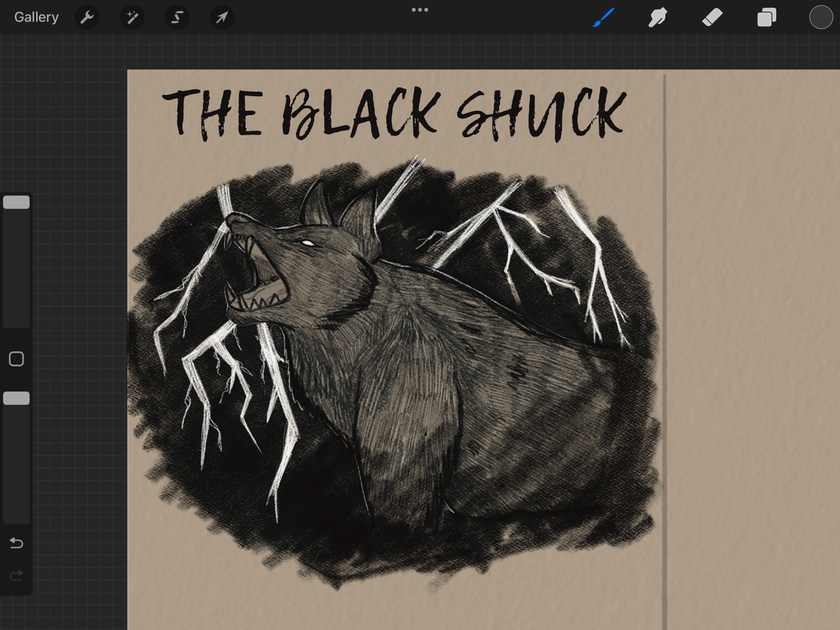
Task: Open the Layers panel
Action: [x=767, y=17]
